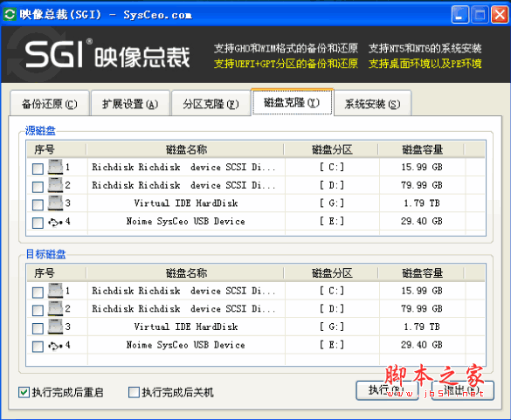Screen dimensions: 511x420
Task: Click target disk 2 name Richdisk SCSI
Action: (183, 308)
